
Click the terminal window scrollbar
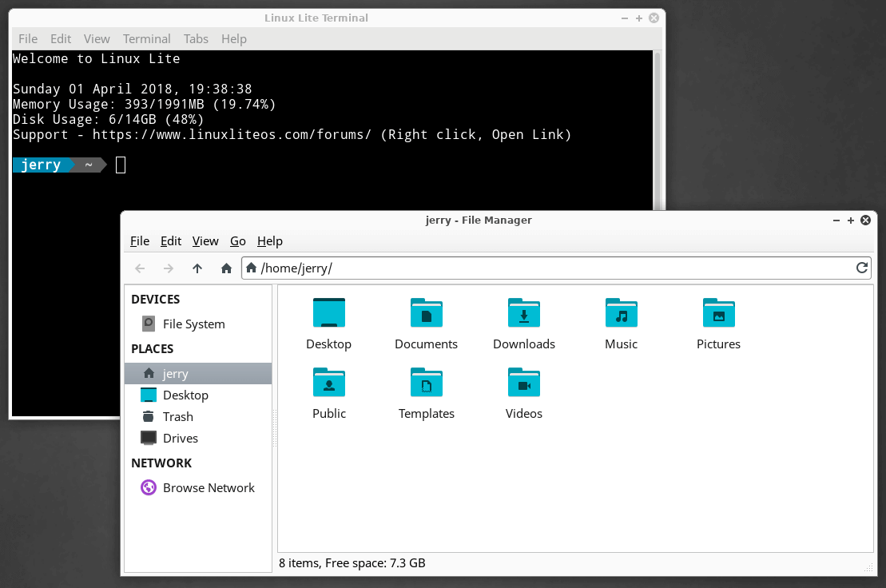[658, 128]
